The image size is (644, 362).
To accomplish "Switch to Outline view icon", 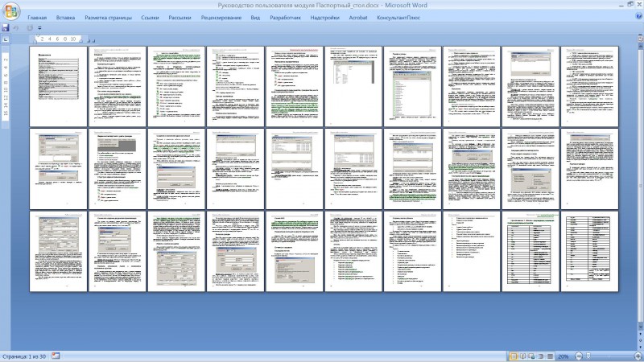I will pyautogui.click(x=540, y=356).
